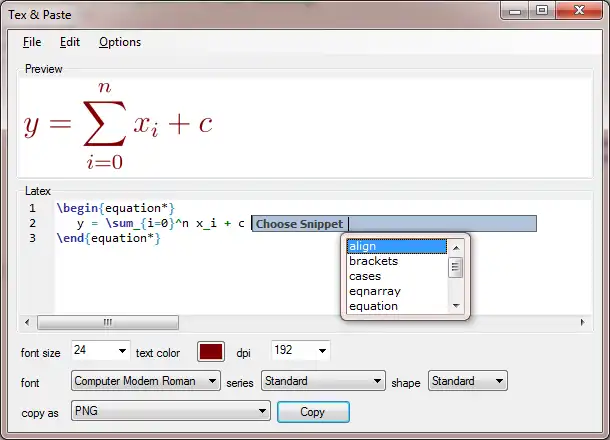
Task: Select the brackets snippet
Action: 396,261
